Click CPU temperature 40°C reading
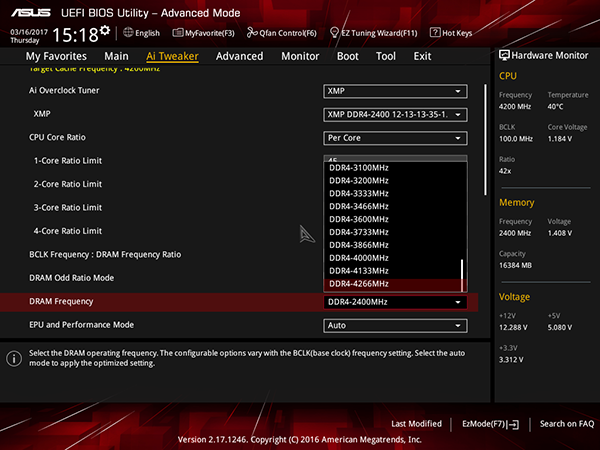This screenshot has width=600, height=450. (x=555, y=107)
